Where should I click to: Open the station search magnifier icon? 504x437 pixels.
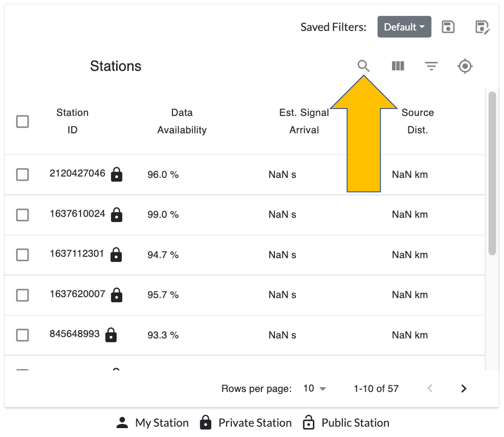click(364, 66)
